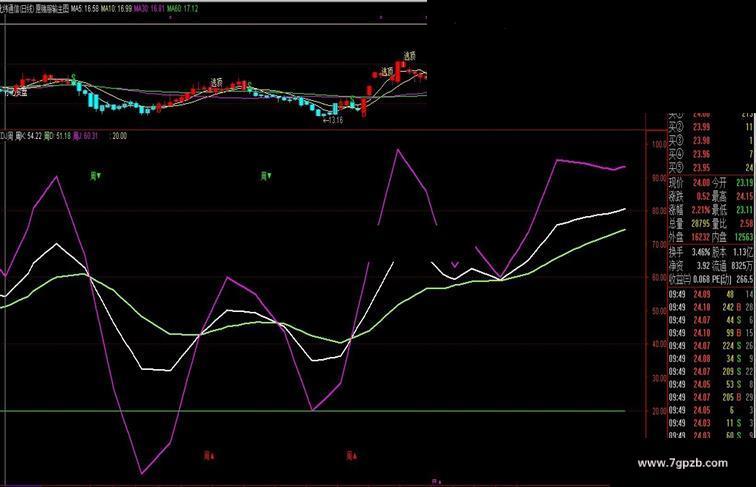Screen dimensions: 756x487
Task: Click the PE(动) 266.5 value
Action: pyautogui.click(x=745, y=279)
